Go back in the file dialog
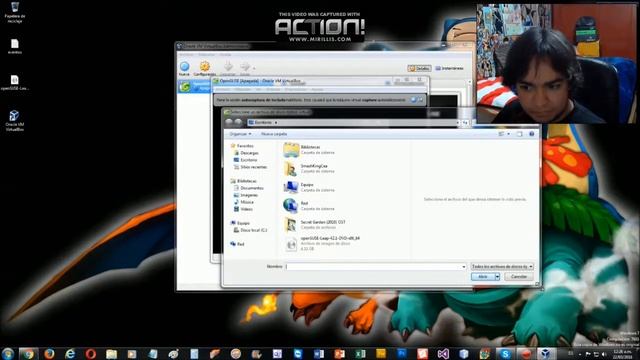Image resolution: width=640 pixels, height=360 pixels. [229, 122]
